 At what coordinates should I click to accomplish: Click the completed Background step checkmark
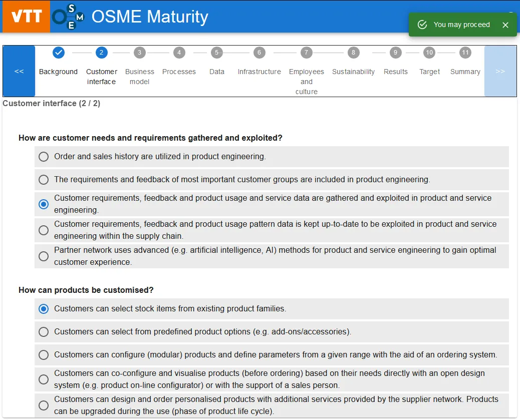coord(59,53)
